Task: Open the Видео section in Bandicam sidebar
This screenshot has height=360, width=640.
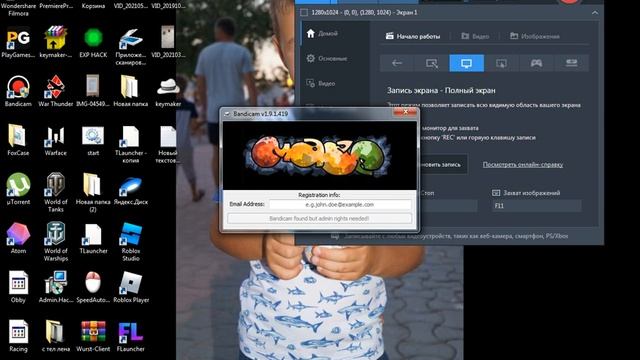Action: point(321,83)
